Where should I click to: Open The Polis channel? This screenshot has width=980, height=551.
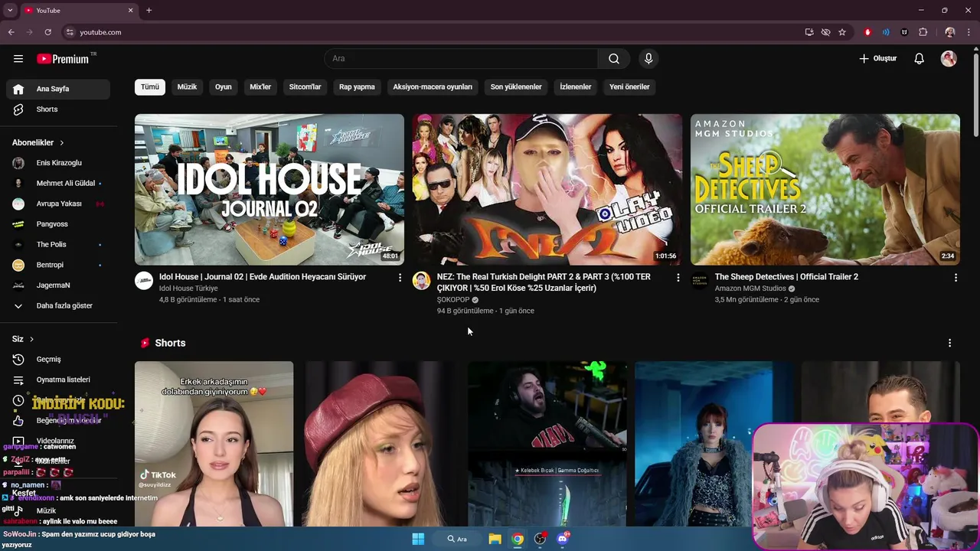(x=58, y=244)
